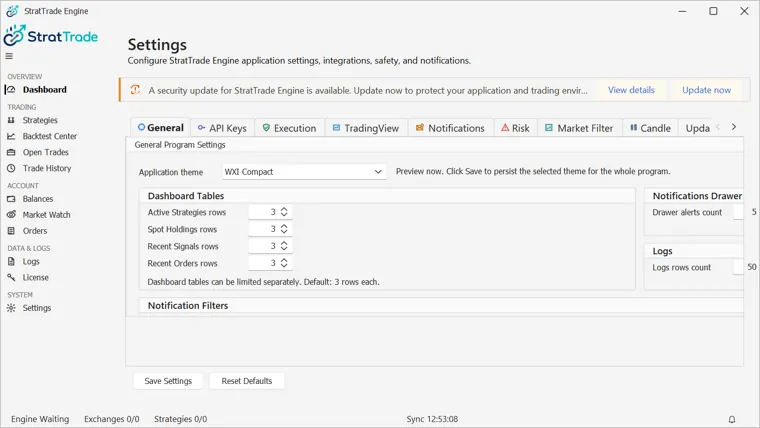
Task: Click the Backtest Center chart icon
Action: pyautogui.click(x=11, y=136)
